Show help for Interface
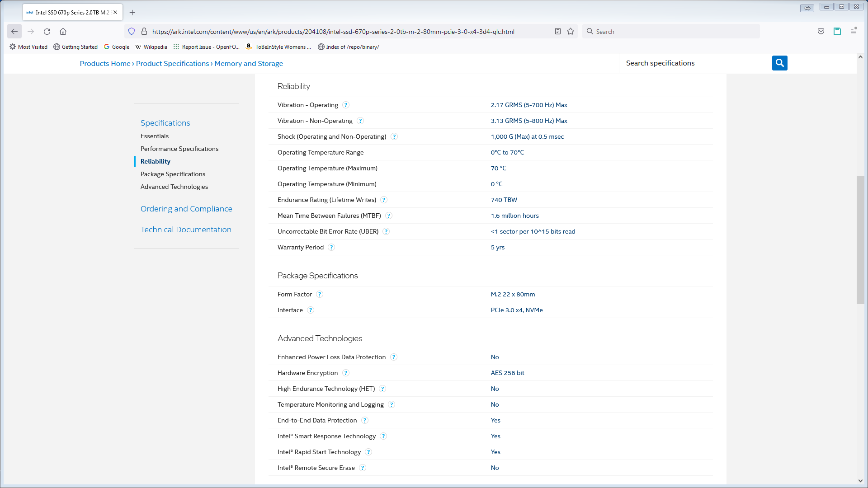 (x=311, y=310)
